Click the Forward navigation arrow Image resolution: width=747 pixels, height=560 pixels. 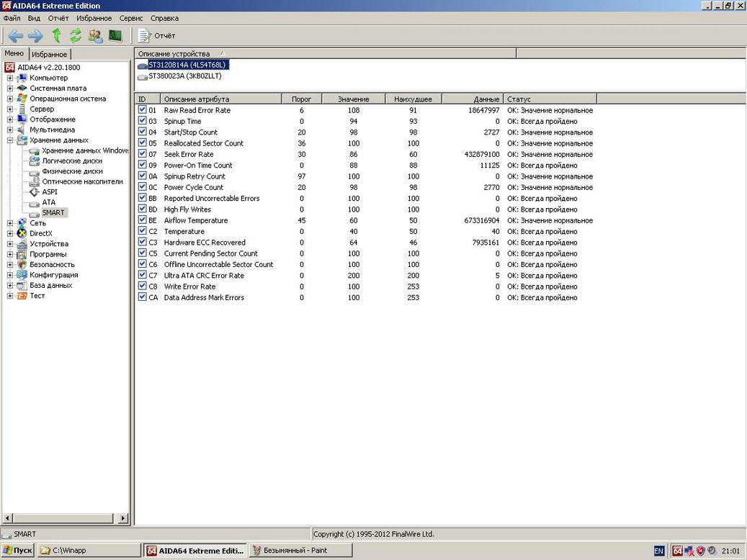point(35,36)
